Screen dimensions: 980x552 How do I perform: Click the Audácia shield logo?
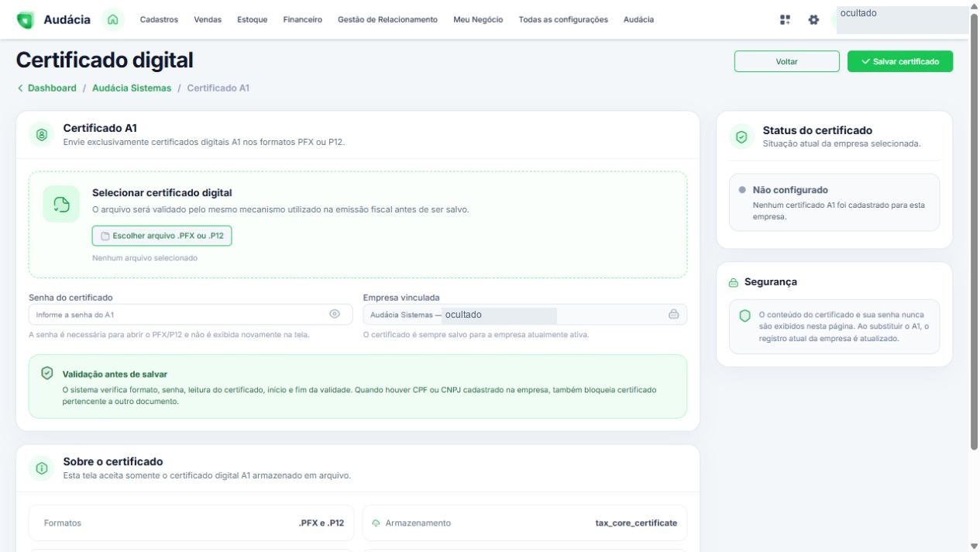pos(26,19)
